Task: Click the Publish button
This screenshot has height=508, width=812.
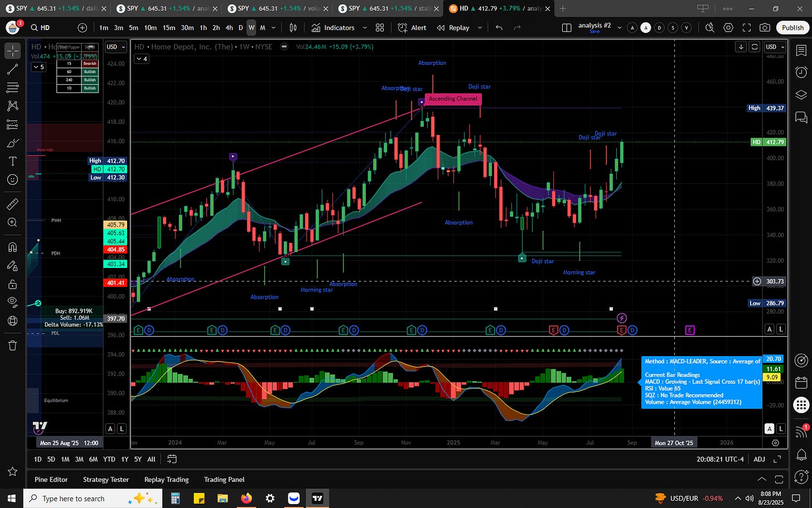Action: [792, 27]
